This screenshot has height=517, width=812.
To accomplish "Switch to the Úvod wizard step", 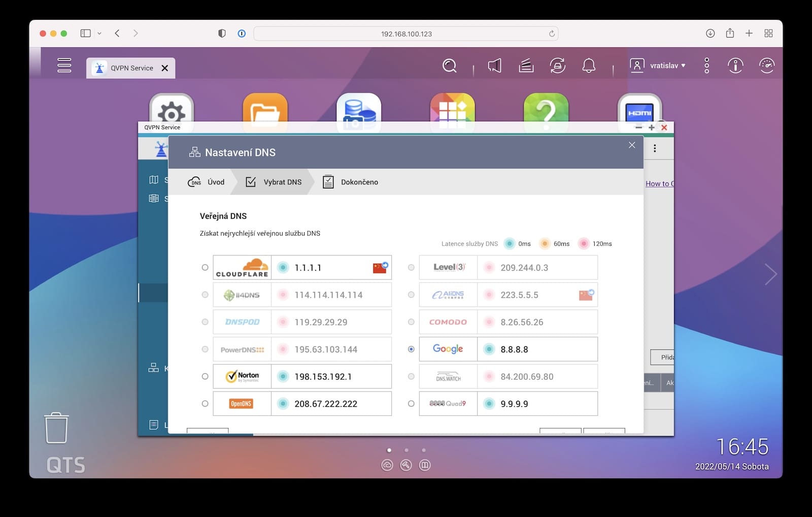I will point(207,182).
